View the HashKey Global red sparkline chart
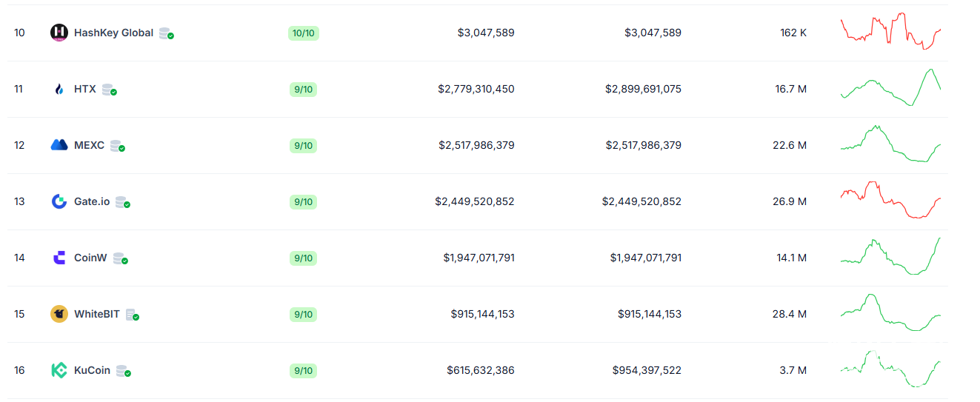Viewport: 980px width, 402px height. [x=890, y=31]
